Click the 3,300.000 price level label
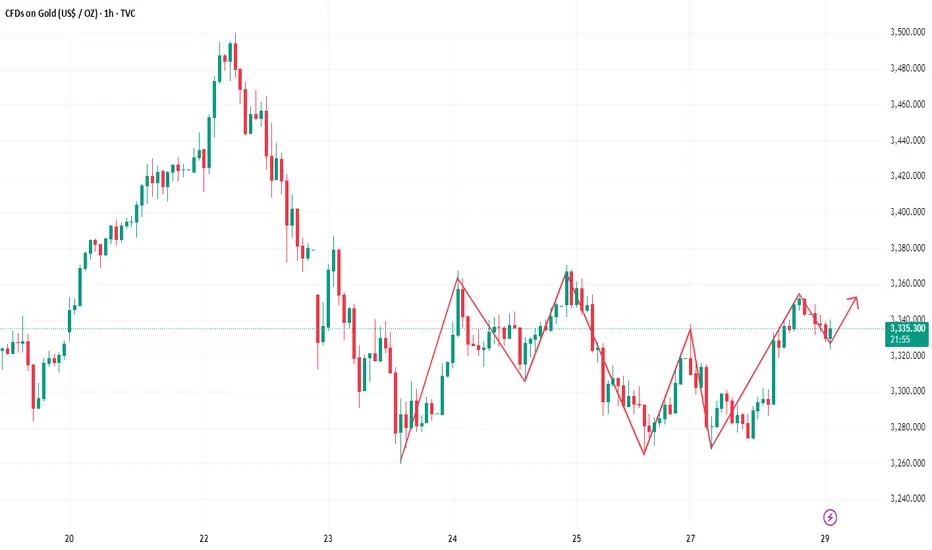 point(908,391)
